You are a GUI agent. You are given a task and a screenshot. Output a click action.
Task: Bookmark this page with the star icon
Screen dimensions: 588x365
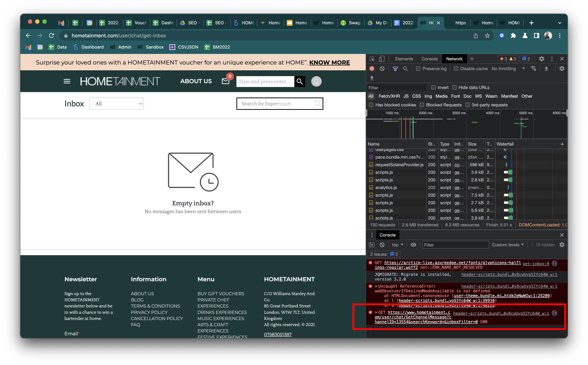[x=487, y=36]
